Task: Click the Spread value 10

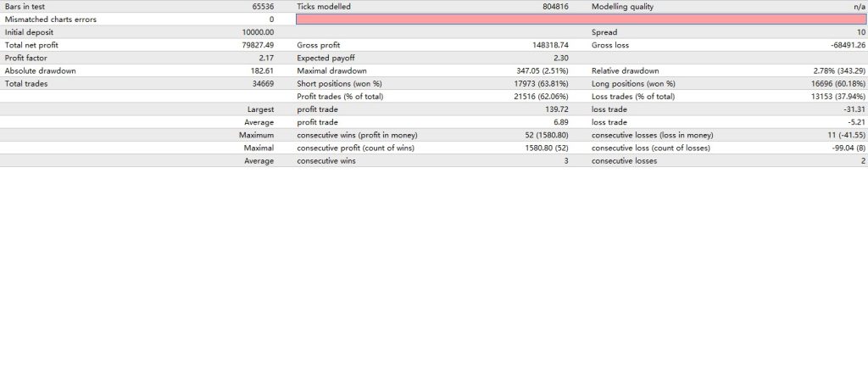Action: point(861,32)
